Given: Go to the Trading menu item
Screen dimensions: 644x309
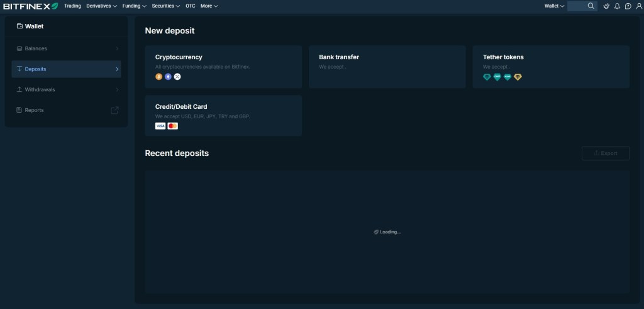Looking at the screenshot, I should coord(73,6).
